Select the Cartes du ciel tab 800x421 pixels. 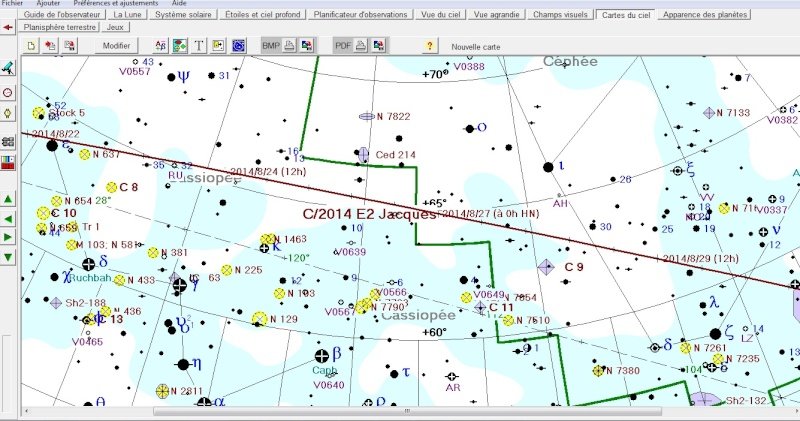tap(626, 15)
